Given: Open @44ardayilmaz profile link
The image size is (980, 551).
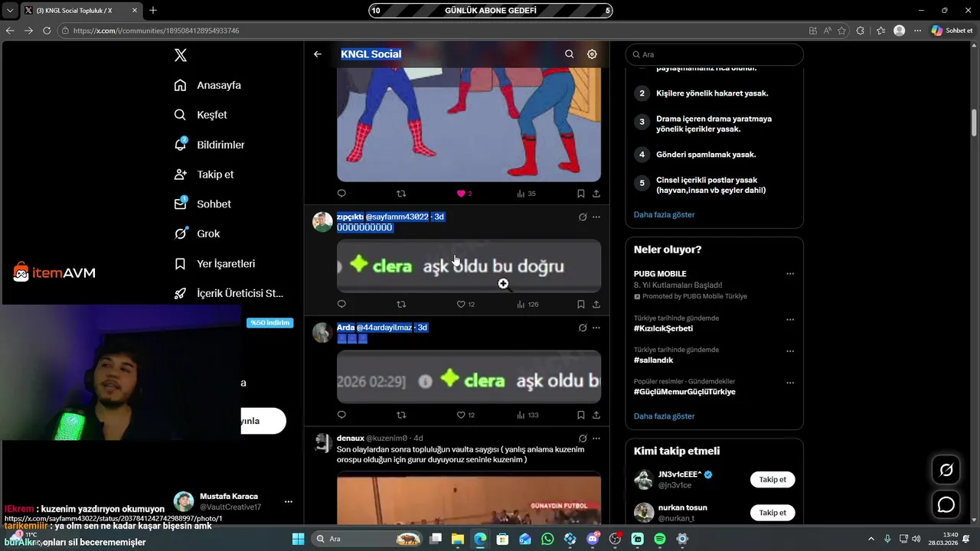Looking at the screenshot, I should tap(384, 328).
